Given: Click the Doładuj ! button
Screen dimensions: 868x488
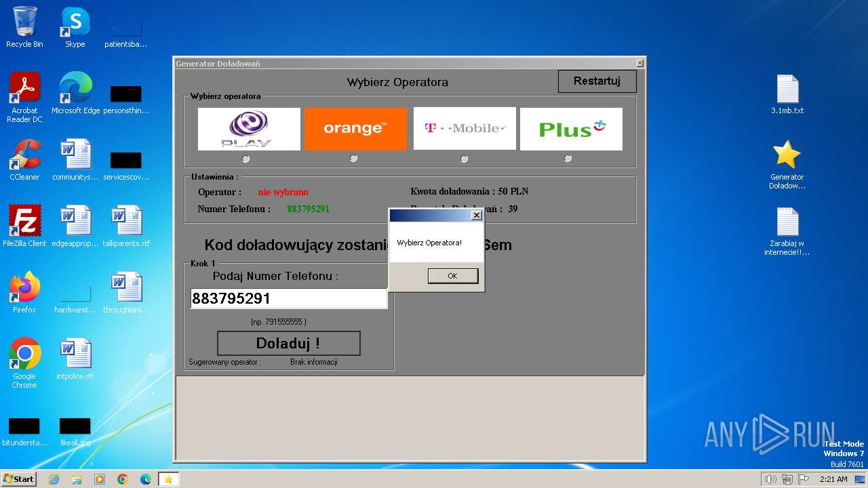Looking at the screenshot, I should pyautogui.click(x=288, y=344).
